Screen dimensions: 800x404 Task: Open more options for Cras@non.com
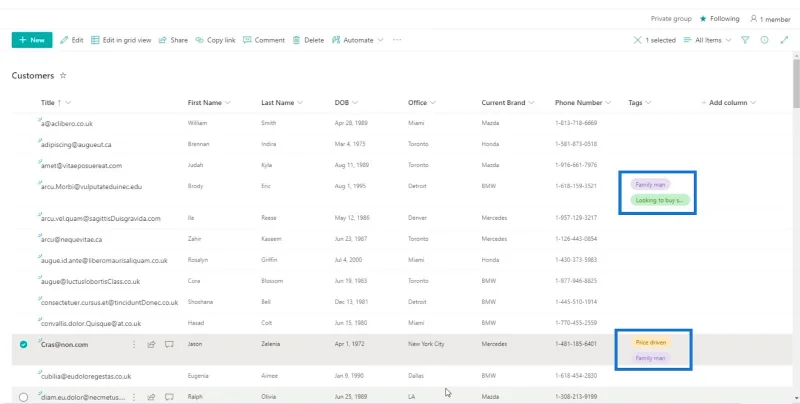(134, 344)
